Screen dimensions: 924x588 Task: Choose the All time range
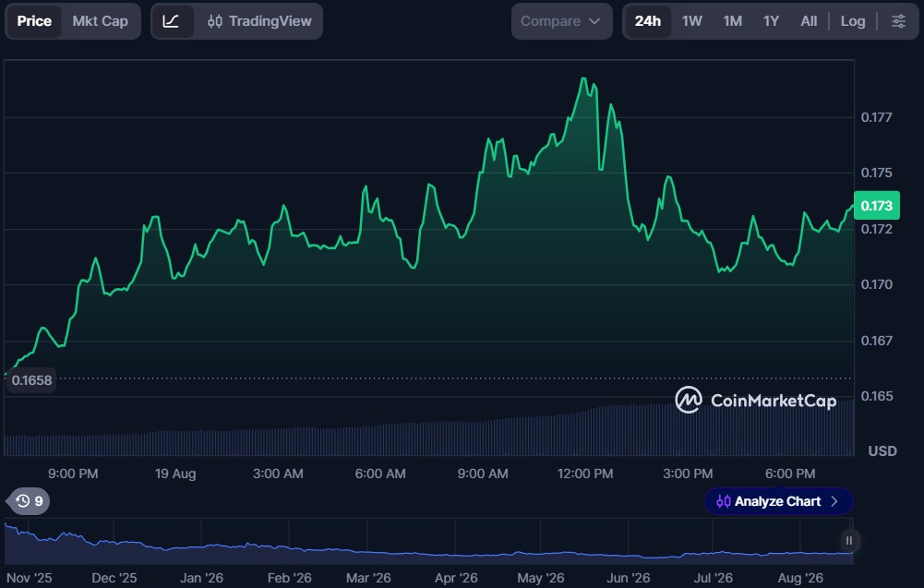click(809, 21)
